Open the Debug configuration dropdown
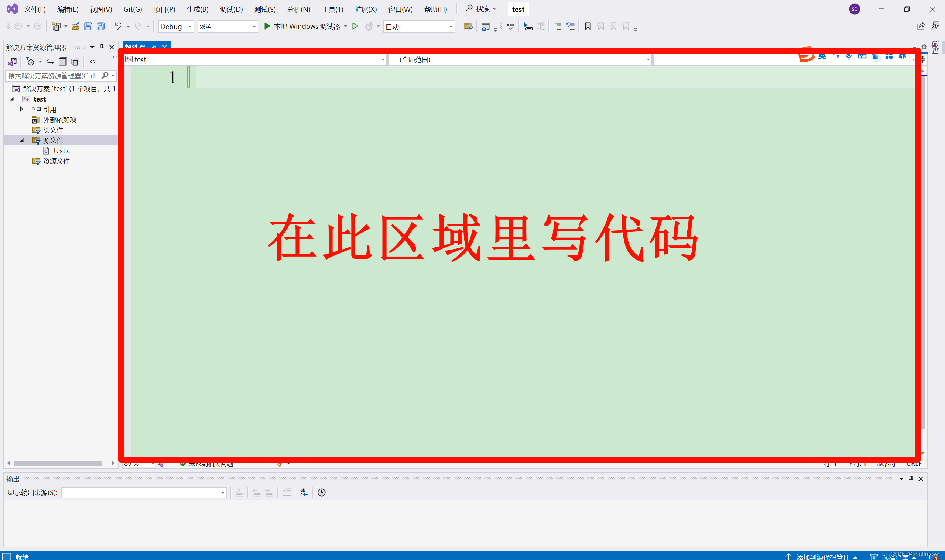This screenshot has height=560, width=945. coord(176,27)
